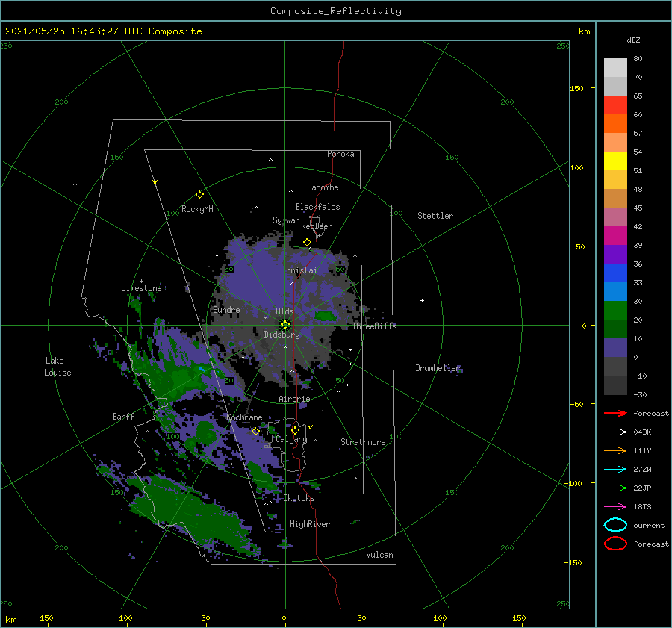Viewport: 672px width, 628px height.
Task: Click the Sylvan label
Action: point(286,220)
